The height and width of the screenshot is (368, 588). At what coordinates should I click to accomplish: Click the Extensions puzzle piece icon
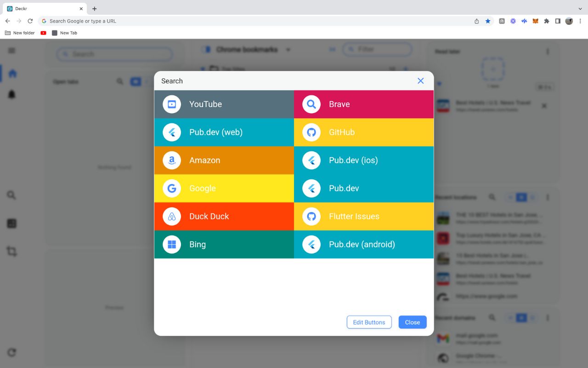[x=547, y=21]
